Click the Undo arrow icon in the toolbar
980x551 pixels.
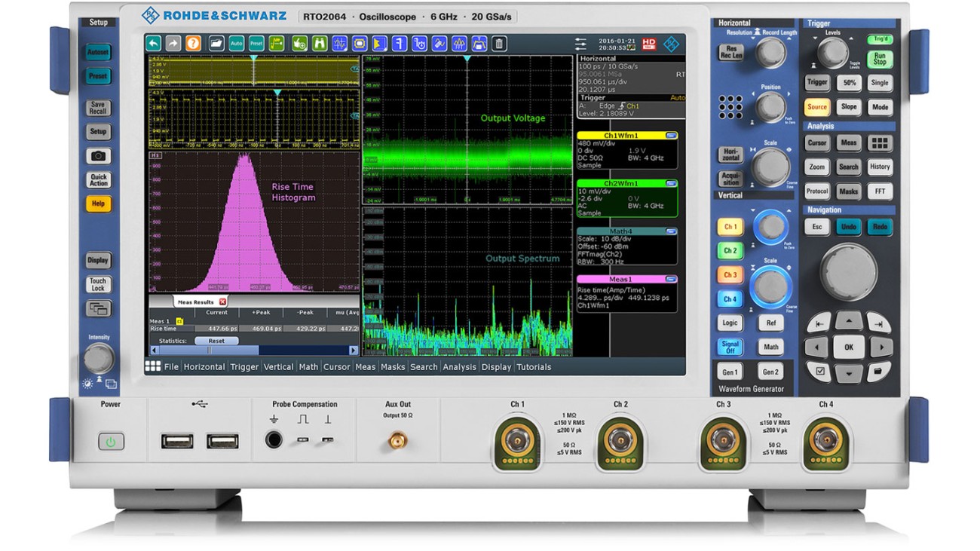click(x=154, y=44)
